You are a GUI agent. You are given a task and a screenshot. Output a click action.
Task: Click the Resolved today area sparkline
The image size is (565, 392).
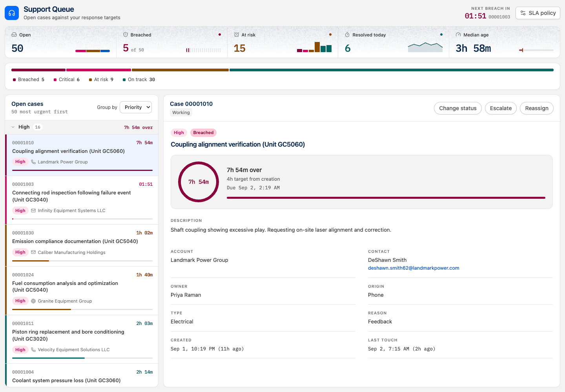[x=425, y=47]
